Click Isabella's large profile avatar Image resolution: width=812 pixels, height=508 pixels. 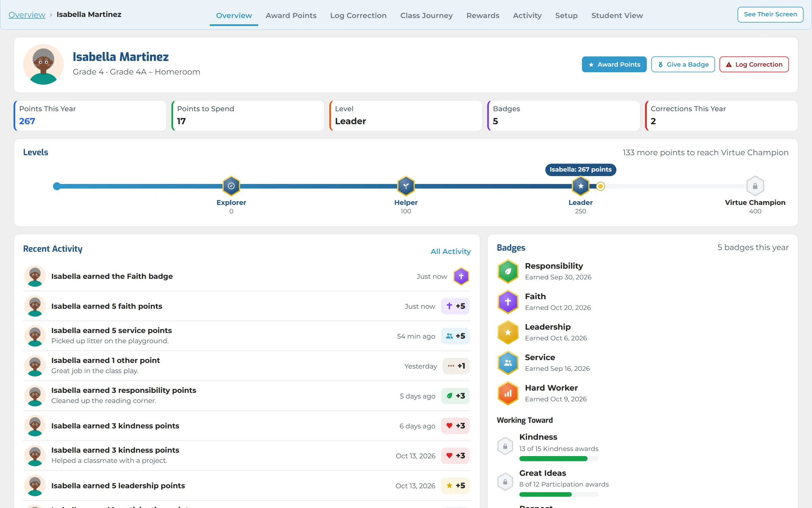tap(43, 64)
